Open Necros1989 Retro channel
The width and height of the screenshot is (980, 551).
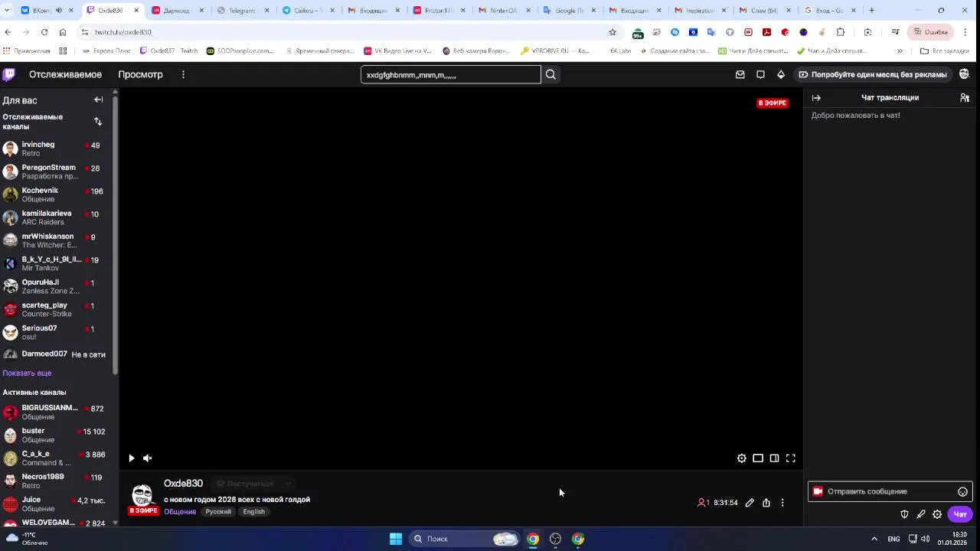pyautogui.click(x=57, y=481)
